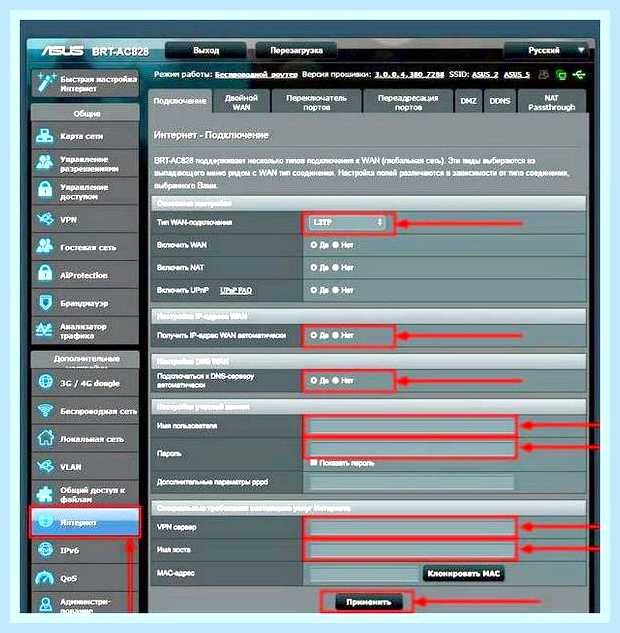The height and width of the screenshot is (633, 620).
Task: Click the Выход logout button
Action: [x=206, y=50]
